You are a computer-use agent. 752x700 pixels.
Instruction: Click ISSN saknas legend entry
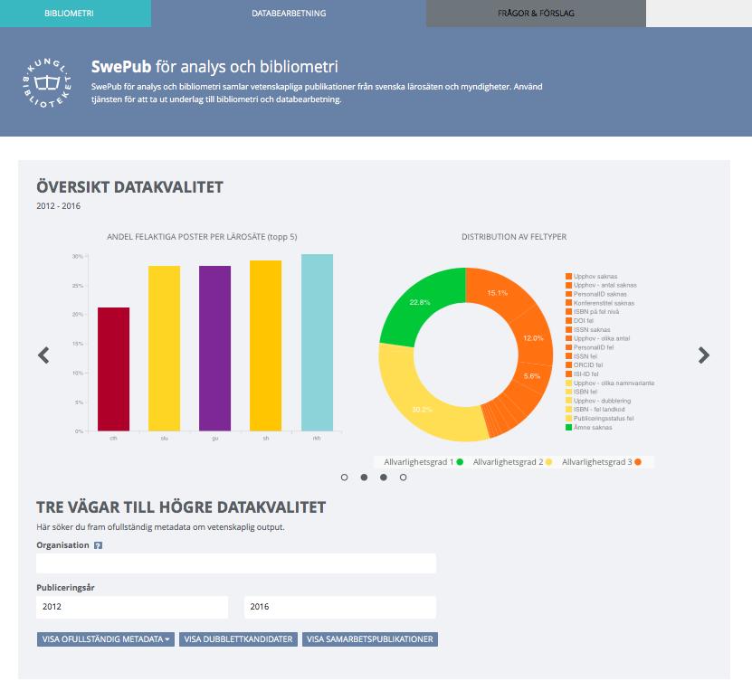[x=588, y=329]
